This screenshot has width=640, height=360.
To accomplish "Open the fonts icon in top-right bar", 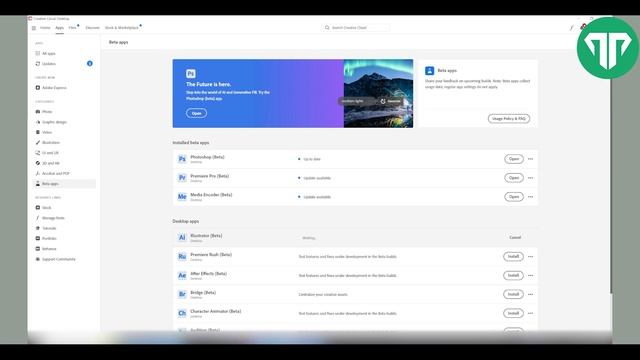I will [x=571, y=28].
